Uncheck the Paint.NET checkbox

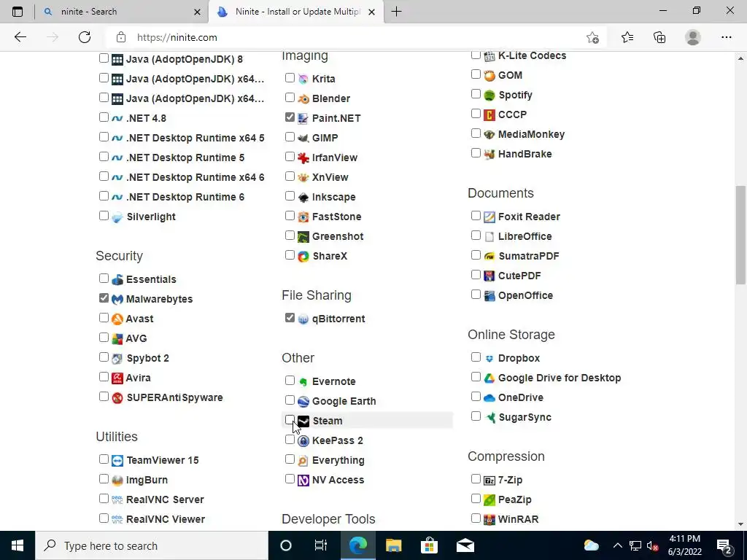click(x=290, y=117)
